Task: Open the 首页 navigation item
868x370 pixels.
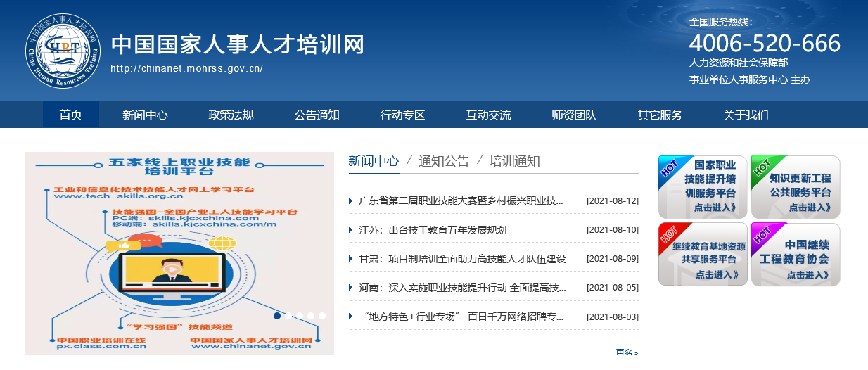Action: (x=70, y=115)
